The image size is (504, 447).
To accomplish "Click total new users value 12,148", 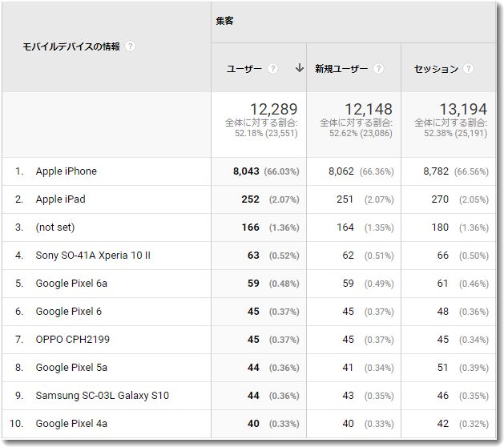I will click(x=369, y=110).
